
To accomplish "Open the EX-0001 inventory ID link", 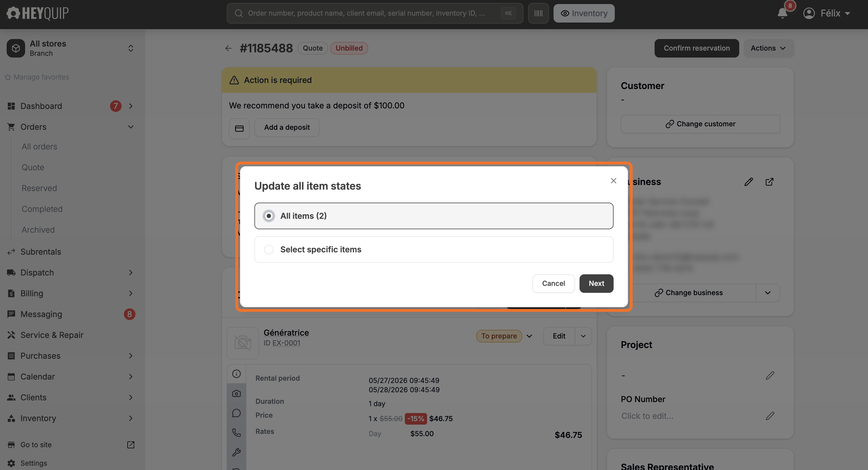I will coord(286,343).
